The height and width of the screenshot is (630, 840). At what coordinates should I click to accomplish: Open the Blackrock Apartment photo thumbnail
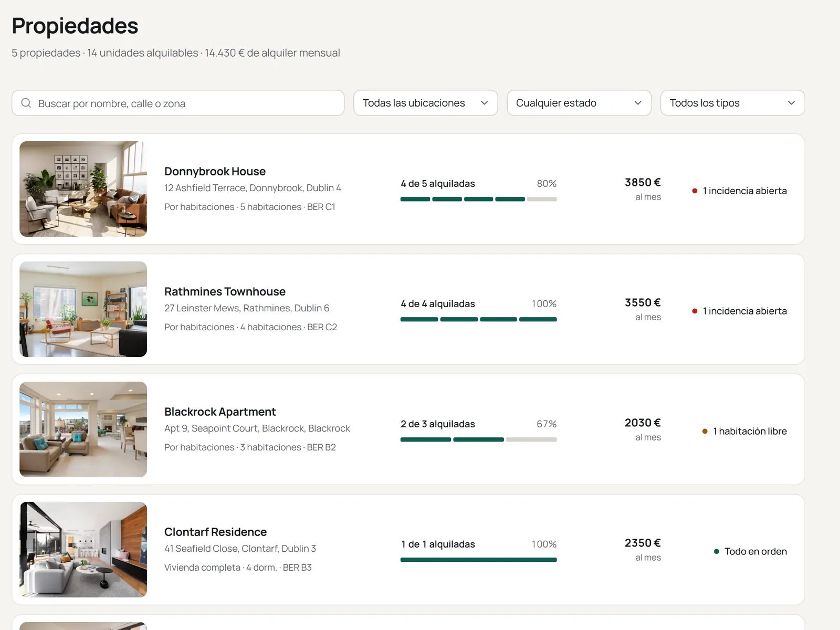point(83,429)
